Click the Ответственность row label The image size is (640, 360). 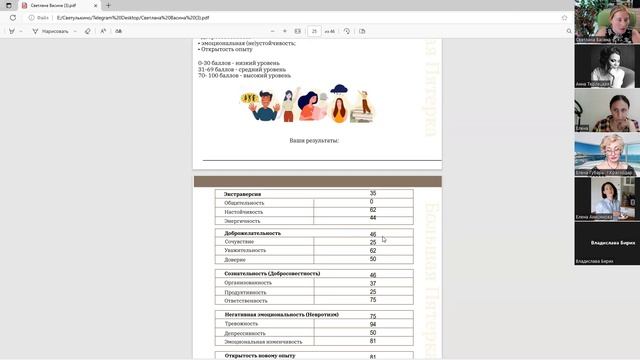(x=246, y=301)
